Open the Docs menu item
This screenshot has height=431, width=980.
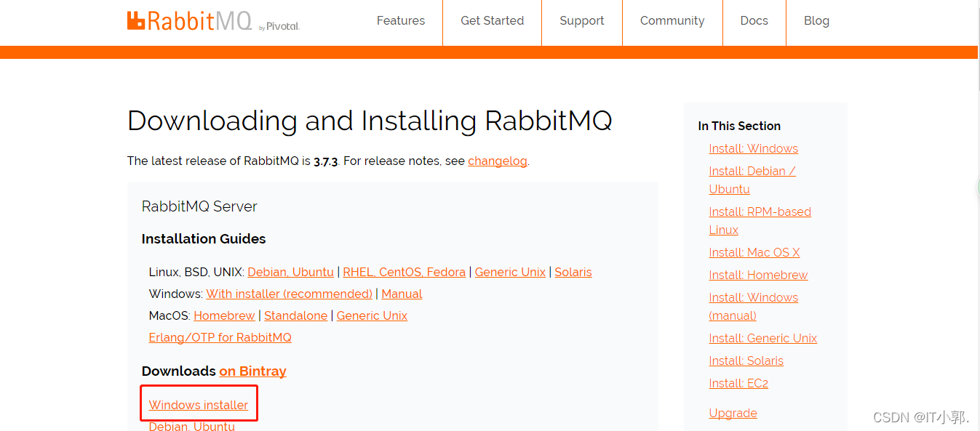[754, 20]
